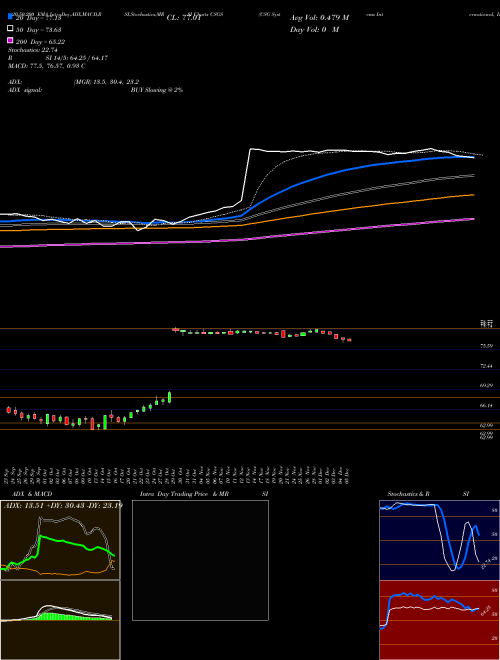
Task: Click the "Avg Vol: 0.479 M" label
Action: click(x=319, y=18)
